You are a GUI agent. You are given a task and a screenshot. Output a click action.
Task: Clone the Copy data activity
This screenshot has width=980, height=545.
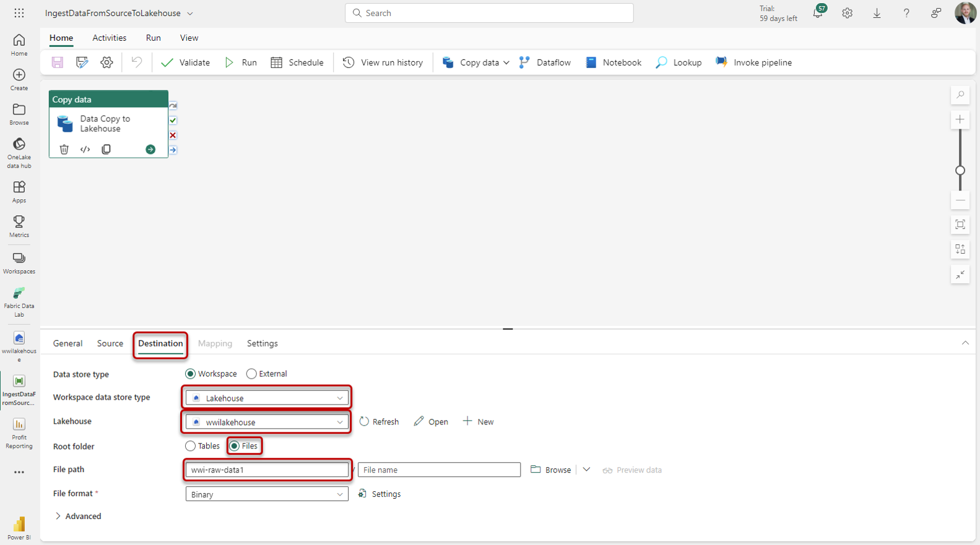(106, 149)
